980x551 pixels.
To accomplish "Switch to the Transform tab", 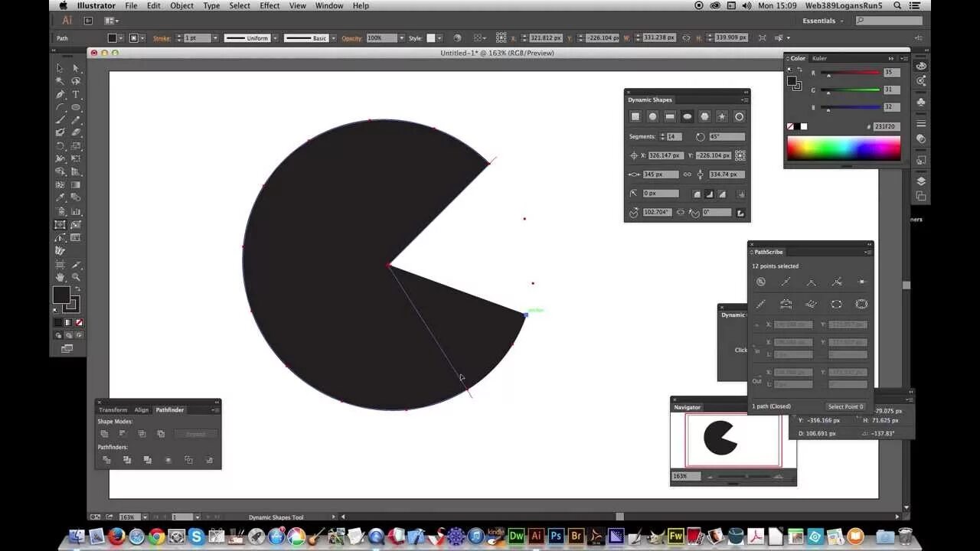I will point(113,410).
